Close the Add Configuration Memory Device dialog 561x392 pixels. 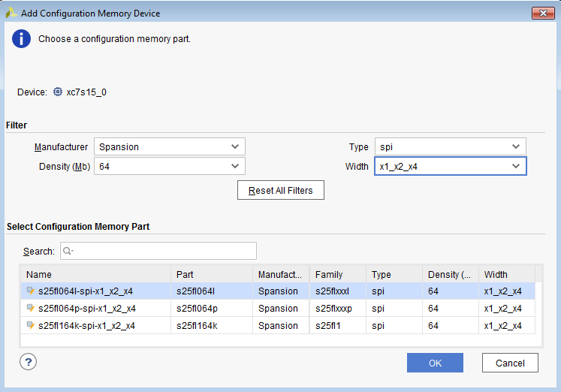[x=543, y=13]
